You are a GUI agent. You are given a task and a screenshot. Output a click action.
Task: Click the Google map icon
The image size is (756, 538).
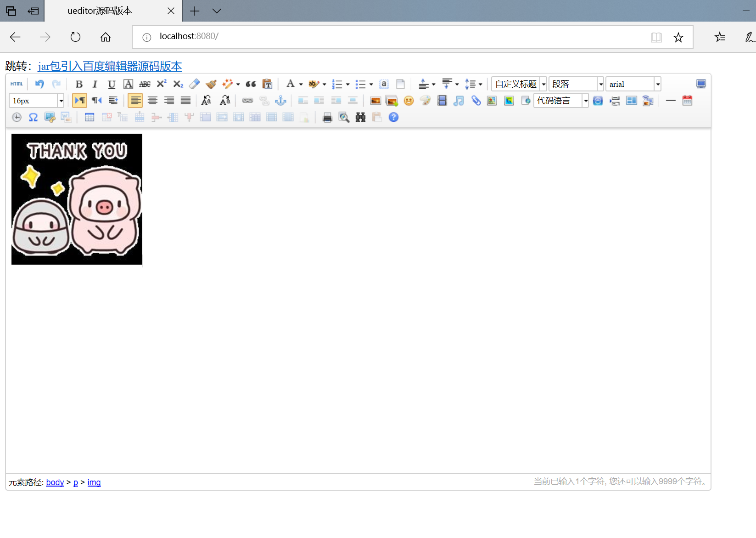tap(509, 101)
